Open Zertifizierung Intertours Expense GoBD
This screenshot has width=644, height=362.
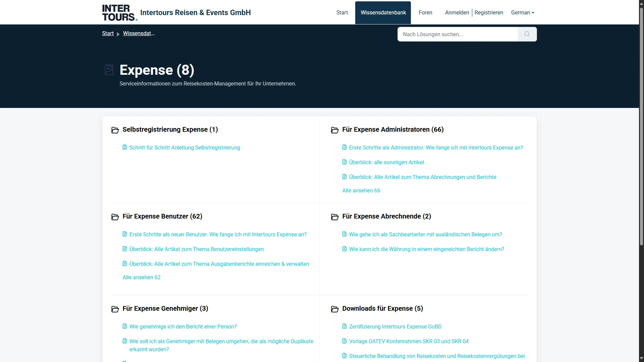(395, 326)
